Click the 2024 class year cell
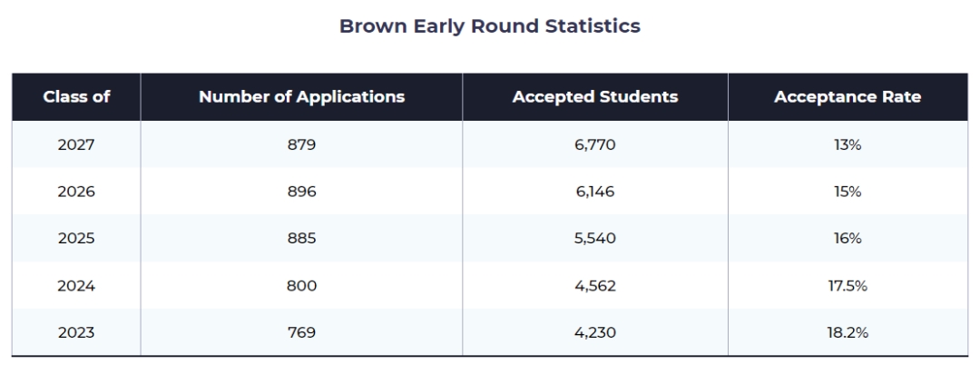This screenshot has height=365, width=980. point(76,286)
